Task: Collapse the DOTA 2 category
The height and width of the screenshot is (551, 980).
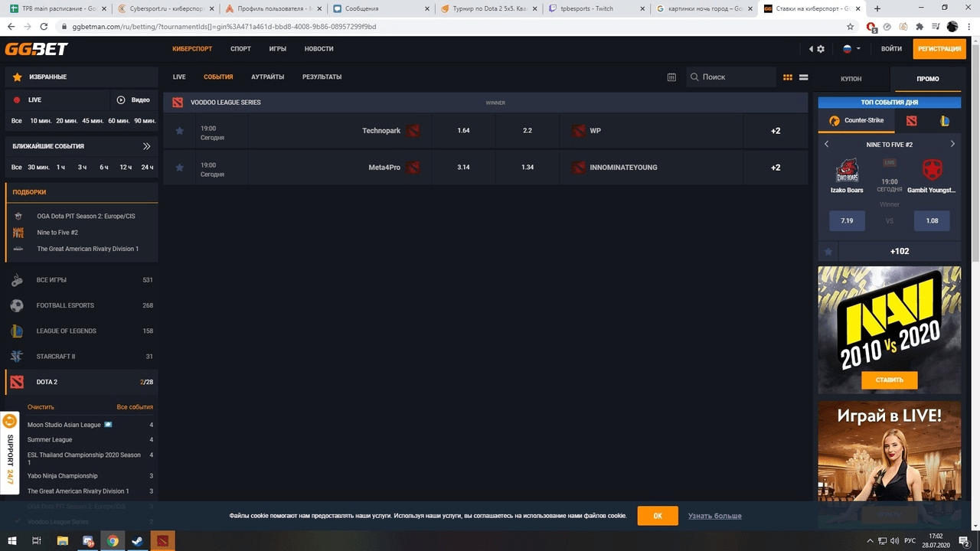Action: (x=81, y=382)
